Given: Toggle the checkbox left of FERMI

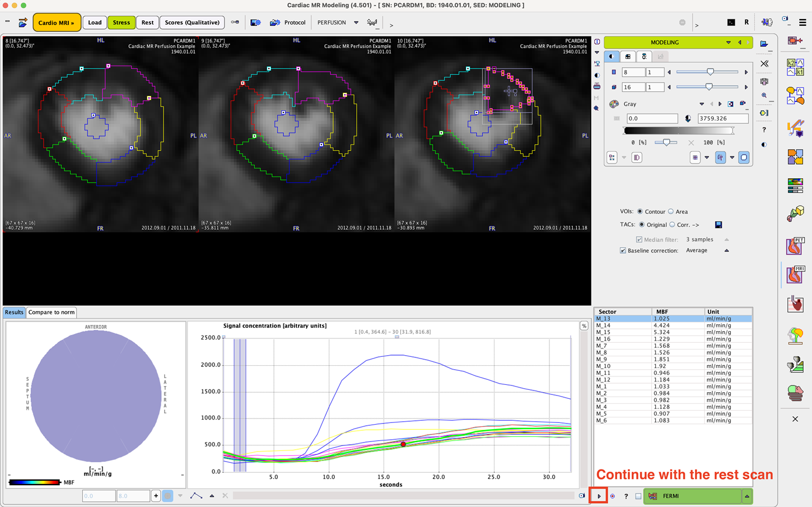Looking at the screenshot, I should (638, 496).
